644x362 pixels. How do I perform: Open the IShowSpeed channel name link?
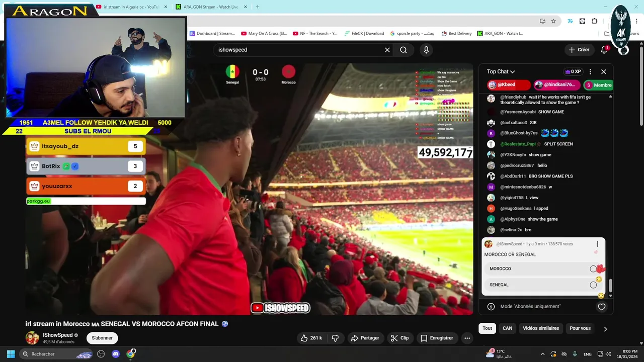click(x=58, y=335)
